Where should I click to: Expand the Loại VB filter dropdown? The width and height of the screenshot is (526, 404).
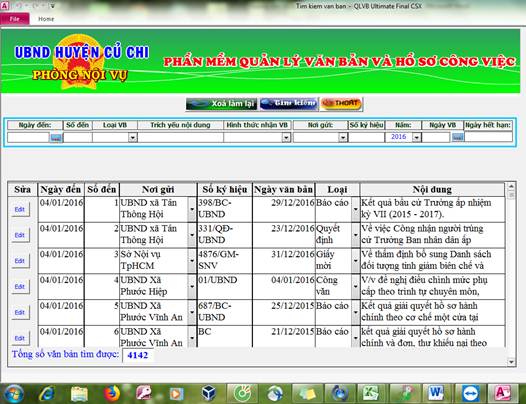[133, 138]
